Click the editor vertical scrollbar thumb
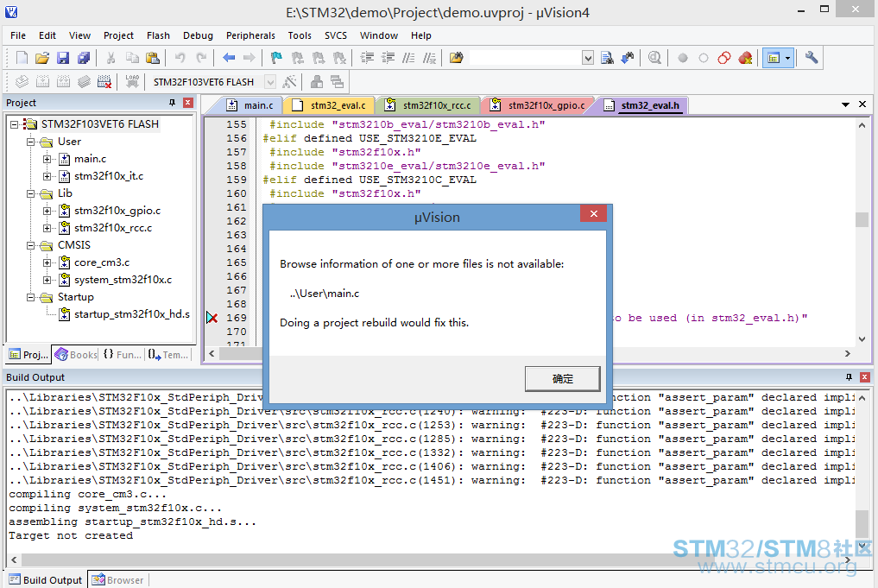 [862, 219]
